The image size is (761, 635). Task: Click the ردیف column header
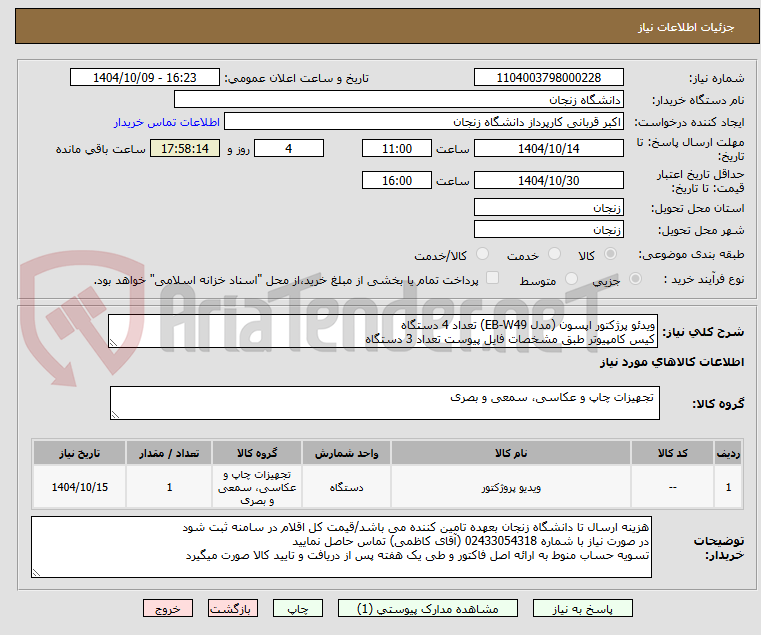(x=728, y=453)
